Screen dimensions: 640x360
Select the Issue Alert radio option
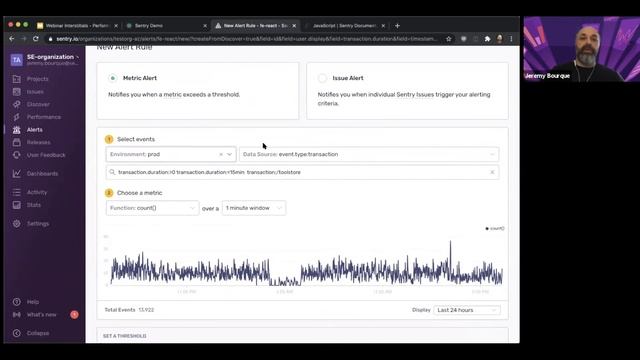pyautogui.click(x=322, y=78)
